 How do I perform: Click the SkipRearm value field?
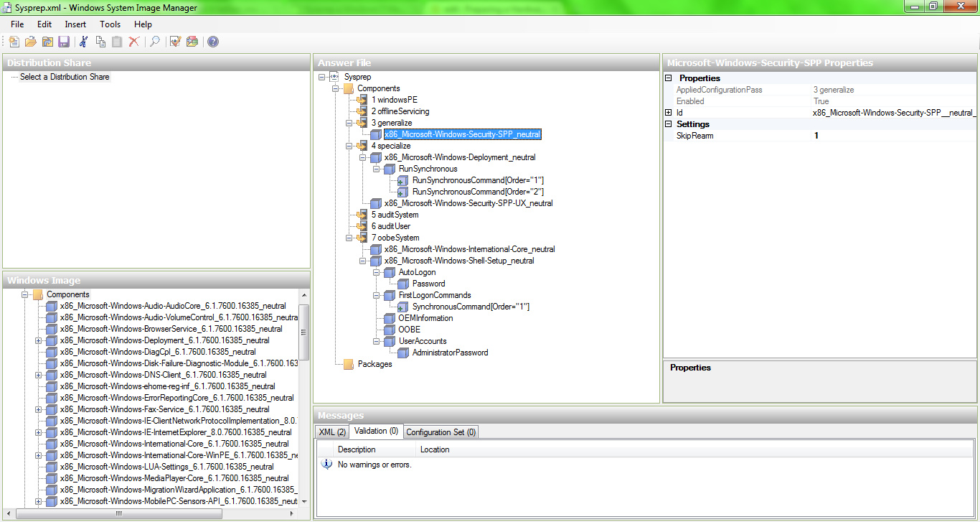click(x=893, y=136)
